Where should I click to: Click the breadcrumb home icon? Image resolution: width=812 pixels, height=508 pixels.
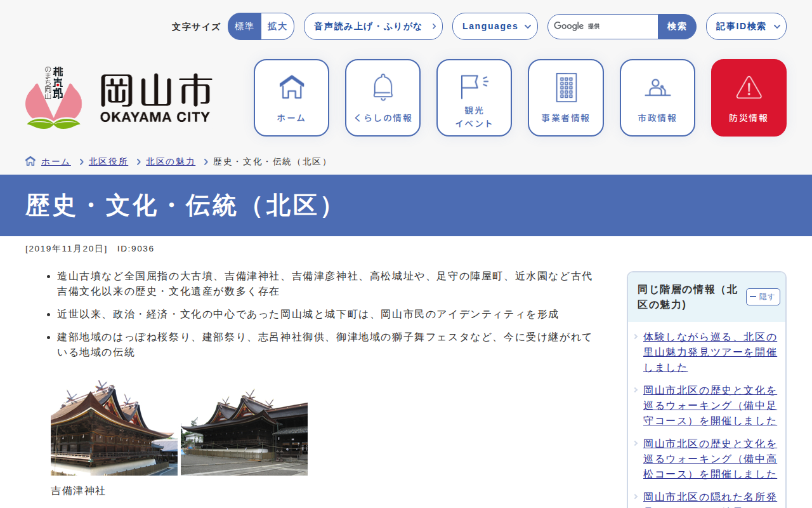[x=30, y=161]
